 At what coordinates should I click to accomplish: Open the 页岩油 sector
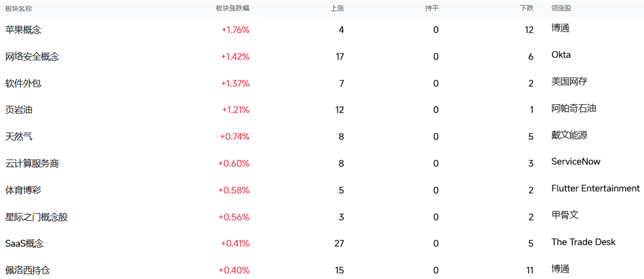tap(19, 110)
